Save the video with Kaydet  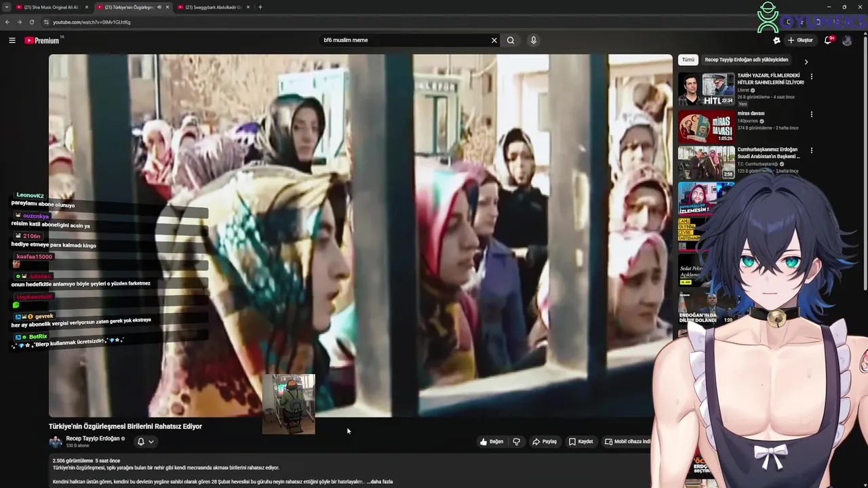tap(581, 441)
